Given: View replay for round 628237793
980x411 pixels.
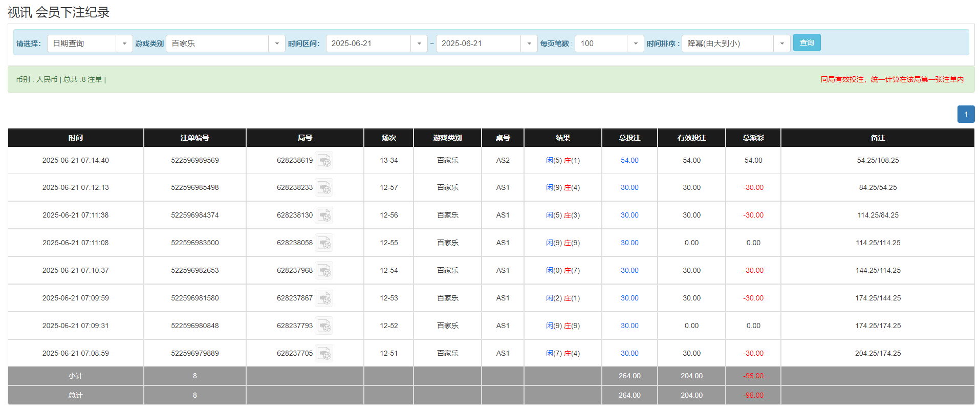Looking at the screenshot, I should pyautogui.click(x=324, y=326).
